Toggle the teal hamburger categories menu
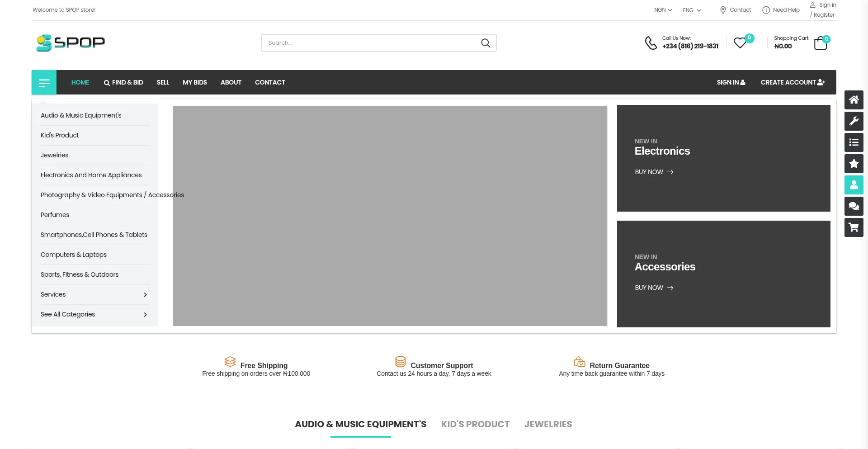 (44, 82)
